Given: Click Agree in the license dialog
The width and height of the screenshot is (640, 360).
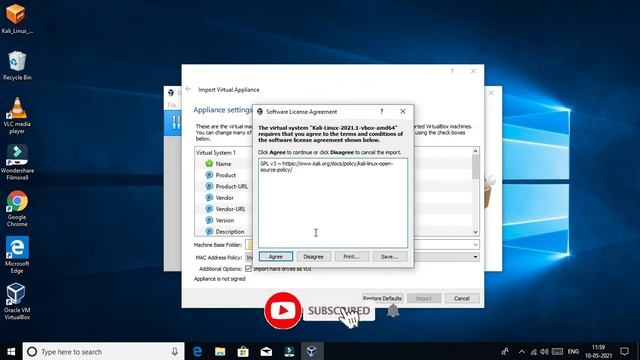Looking at the screenshot, I should [276, 256].
